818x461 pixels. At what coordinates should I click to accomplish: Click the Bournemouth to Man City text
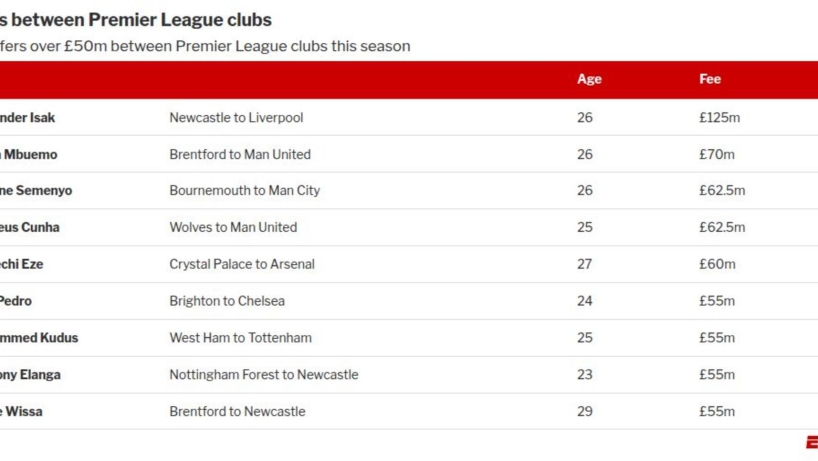(245, 191)
